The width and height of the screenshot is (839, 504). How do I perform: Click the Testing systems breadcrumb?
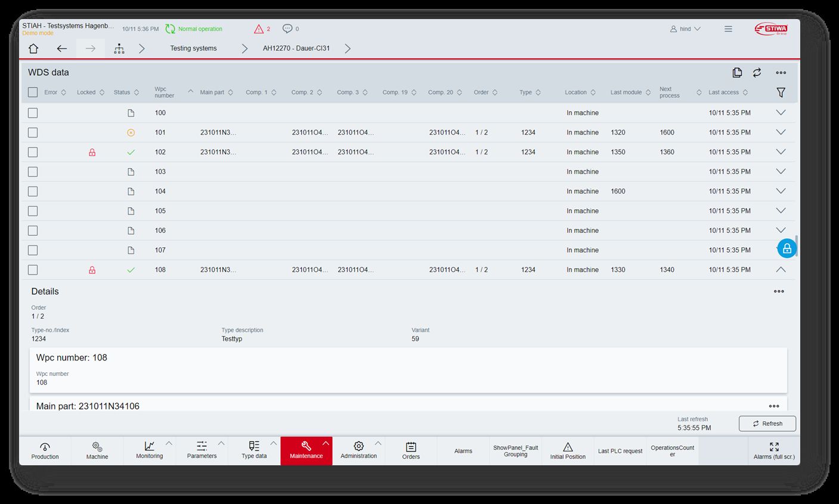[193, 49]
